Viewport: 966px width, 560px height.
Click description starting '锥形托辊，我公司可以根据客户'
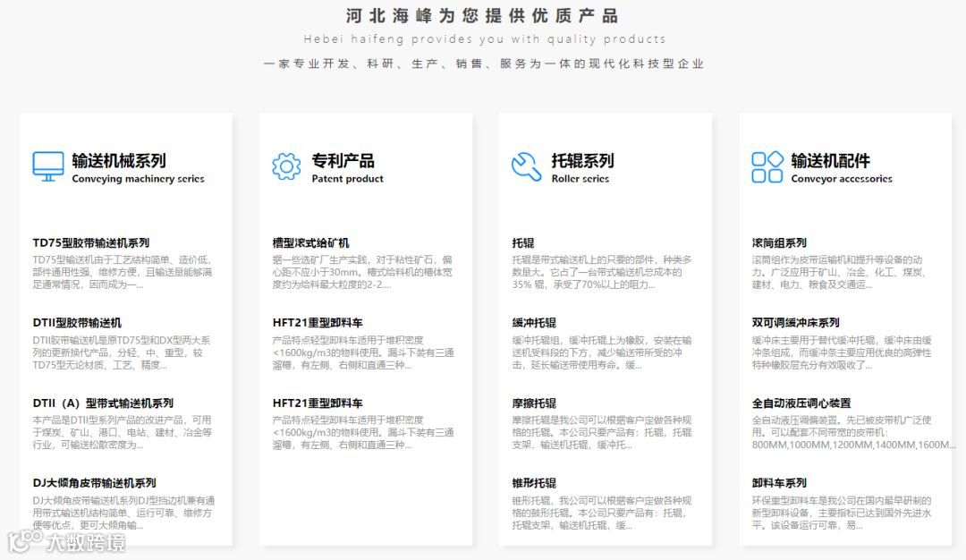(x=602, y=513)
